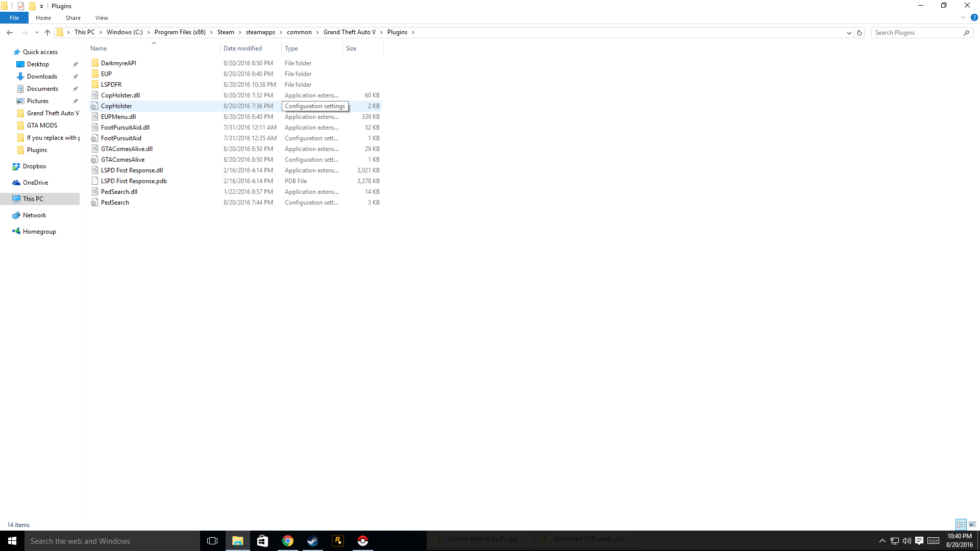The height and width of the screenshot is (551, 980).
Task: Open the Help question mark icon
Action: tap(974, 17)
